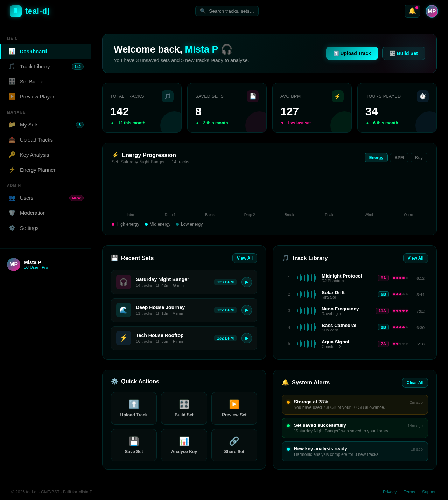The image size is (448, 500).
Task: Toggle the Low energy legend item
Action: click(x=189, y=224)
